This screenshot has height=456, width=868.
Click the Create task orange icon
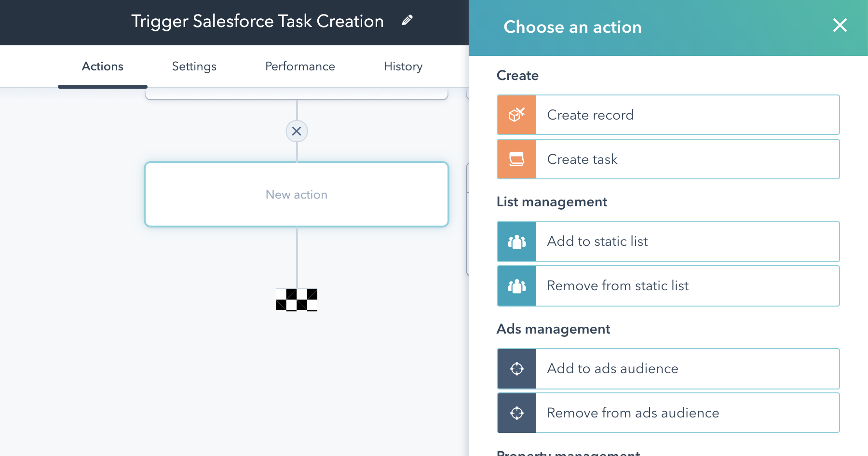516,159
